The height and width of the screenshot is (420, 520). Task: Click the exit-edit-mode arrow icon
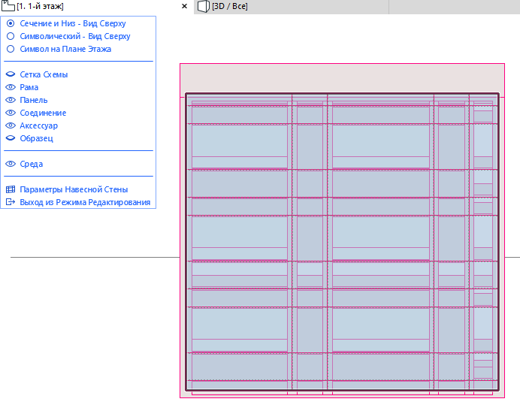11,202
